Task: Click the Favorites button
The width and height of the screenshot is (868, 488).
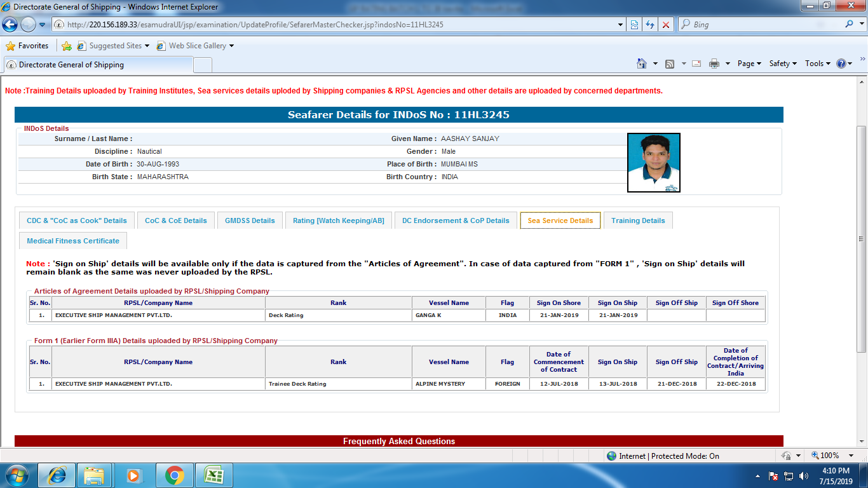Action: point(27,46)
